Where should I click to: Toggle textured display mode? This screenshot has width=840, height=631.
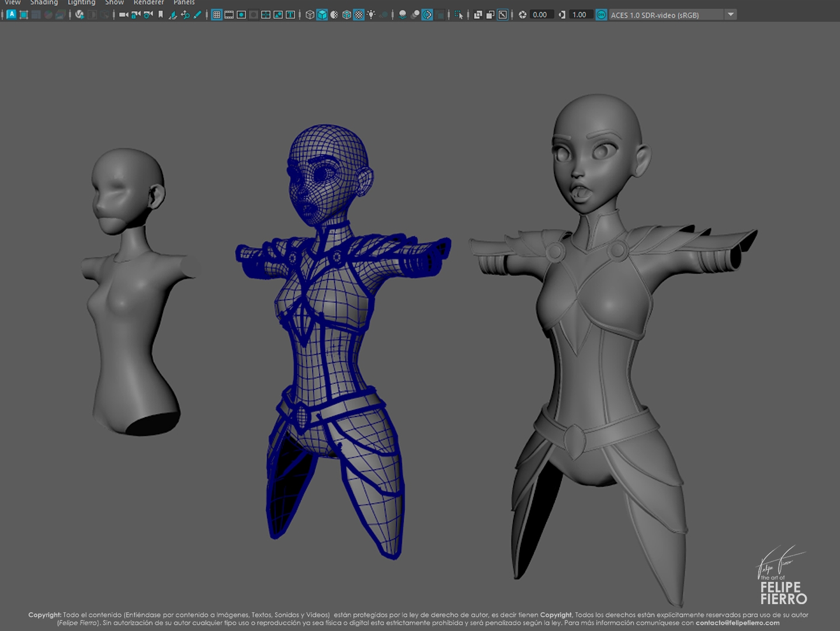[x=359, y=15]
